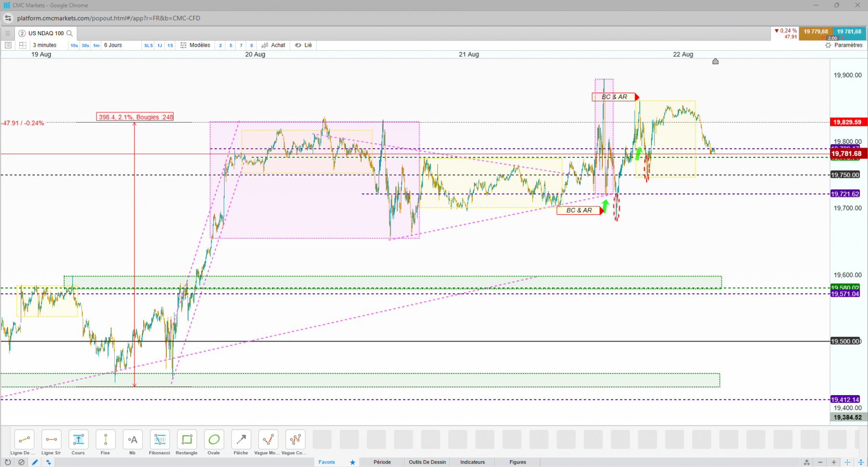Image resolution: width=868 pixels, height=467 pixels.
Task: Click the scroll-to-latest marker on the date axis
Action: 716,61
